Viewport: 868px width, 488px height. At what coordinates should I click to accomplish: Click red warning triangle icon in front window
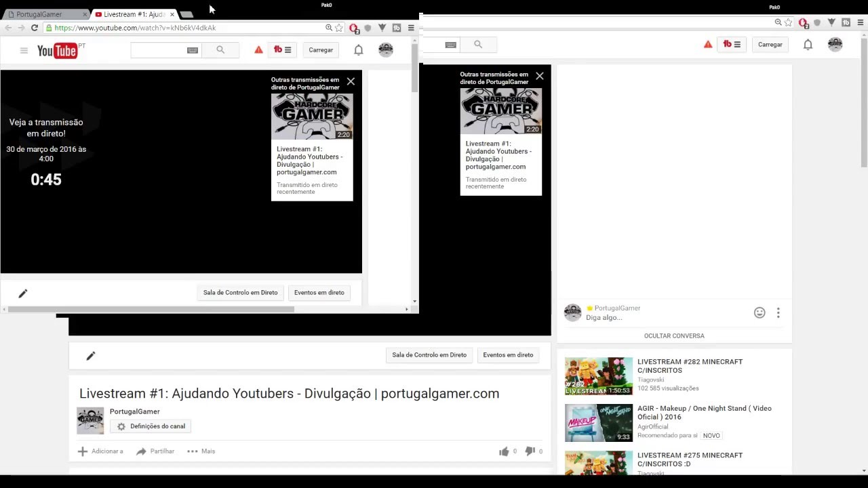click(x=258, y=49)
